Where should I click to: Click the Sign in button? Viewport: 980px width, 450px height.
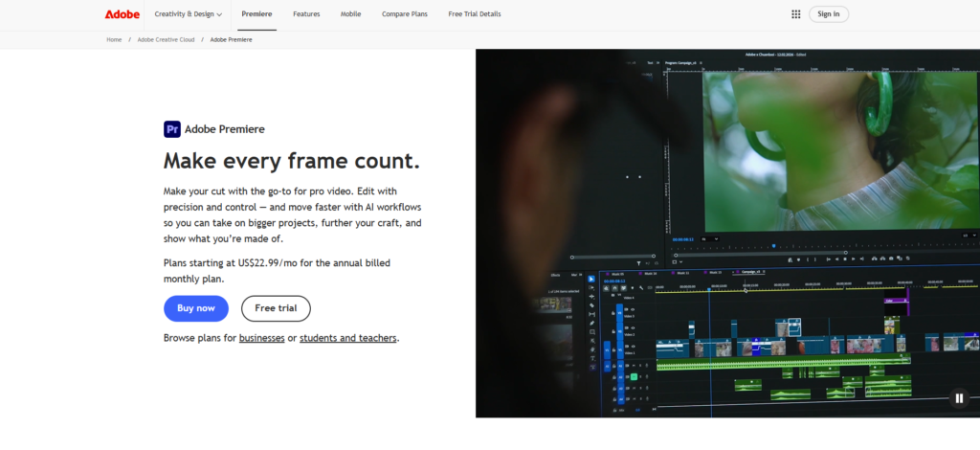click(x=828, y=14)
